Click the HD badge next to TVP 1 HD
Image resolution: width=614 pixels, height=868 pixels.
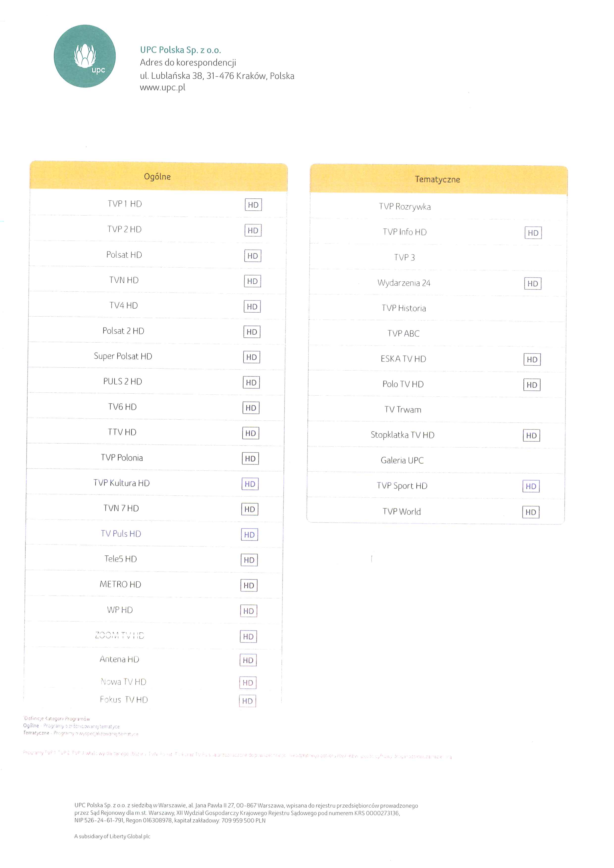pos(253,205)
